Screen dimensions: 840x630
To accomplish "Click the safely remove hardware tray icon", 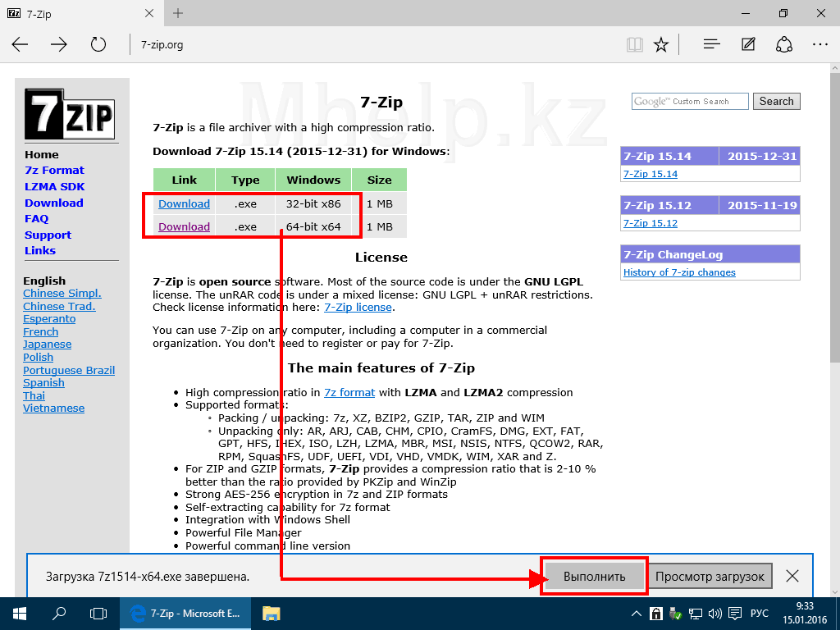I will pyautogui.click(x=675, y=614).
